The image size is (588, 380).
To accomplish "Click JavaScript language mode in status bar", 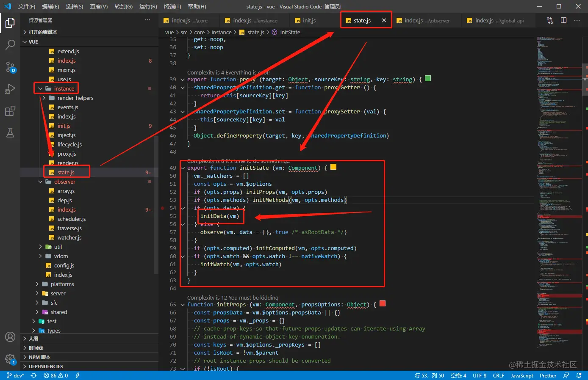I will (521, 375).
